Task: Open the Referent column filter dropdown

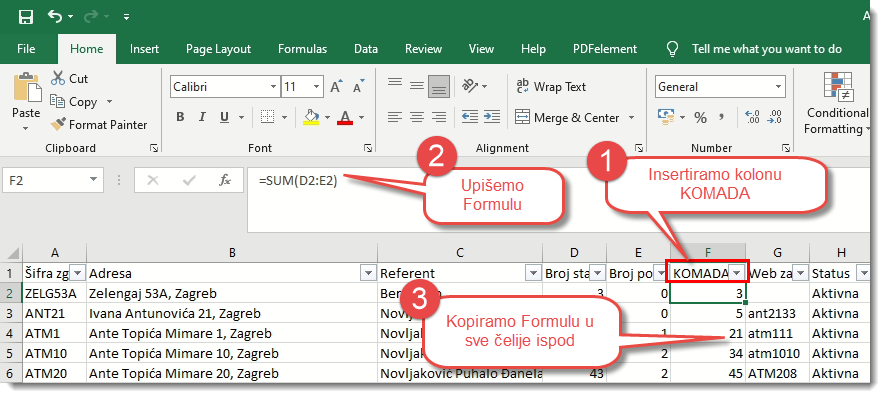Action: [533, 273]
